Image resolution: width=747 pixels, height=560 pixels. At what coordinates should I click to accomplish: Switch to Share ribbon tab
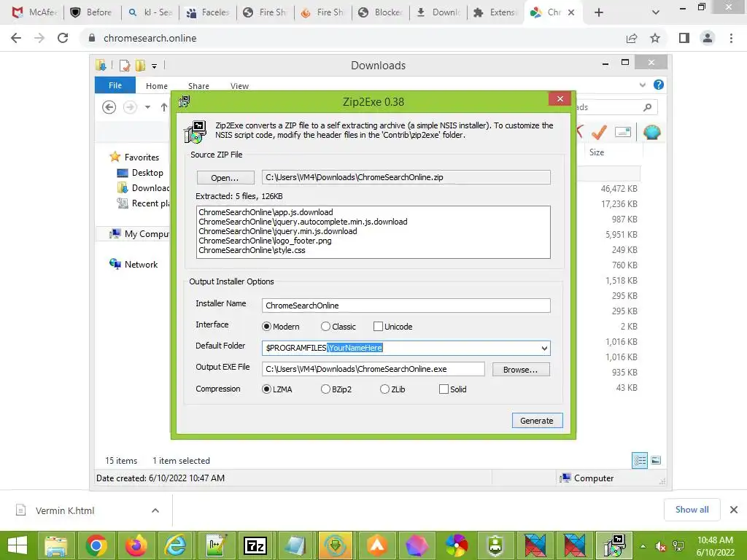click(x=198, y=86)
